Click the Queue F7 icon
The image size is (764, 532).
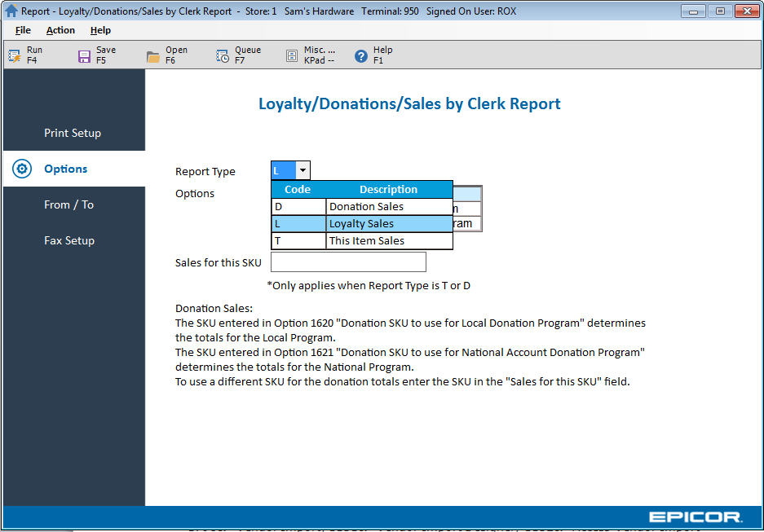(223, 55)
